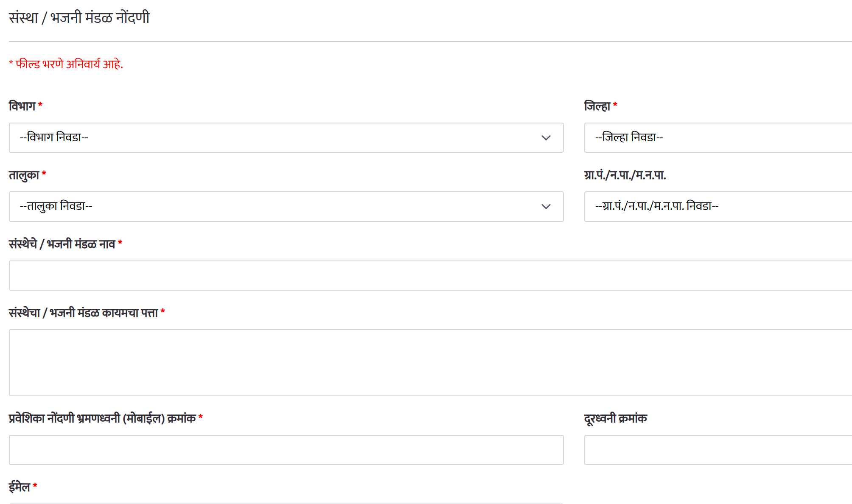The image size is (852, 504).
Task: Click the ईमेल field label
Action: (x=20, y=487)
